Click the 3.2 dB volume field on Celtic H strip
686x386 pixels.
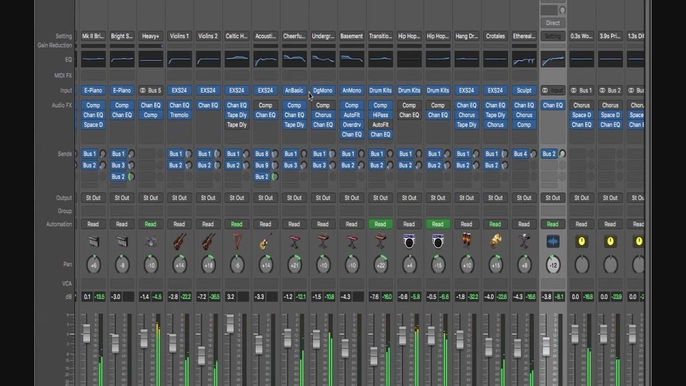coord(231,297)
